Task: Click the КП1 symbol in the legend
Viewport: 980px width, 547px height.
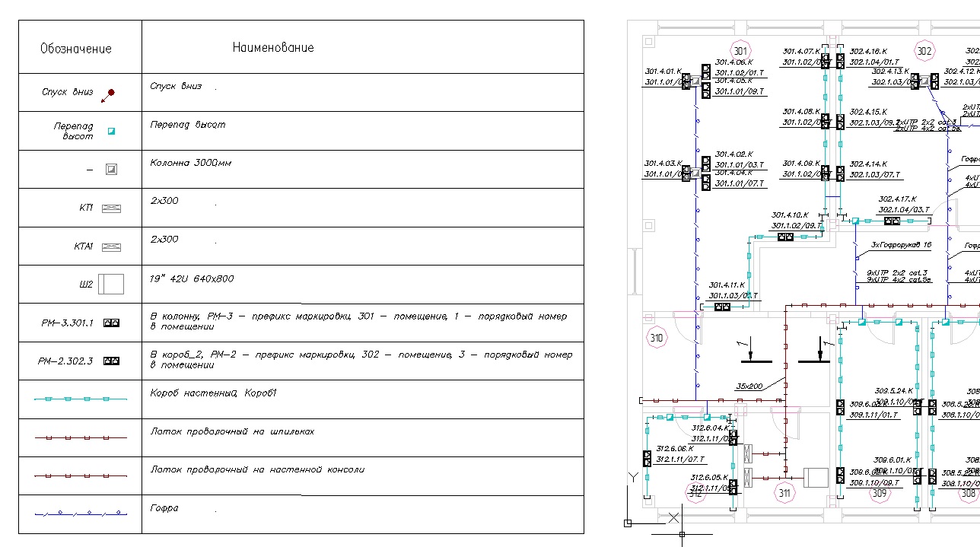Action: 111,208
